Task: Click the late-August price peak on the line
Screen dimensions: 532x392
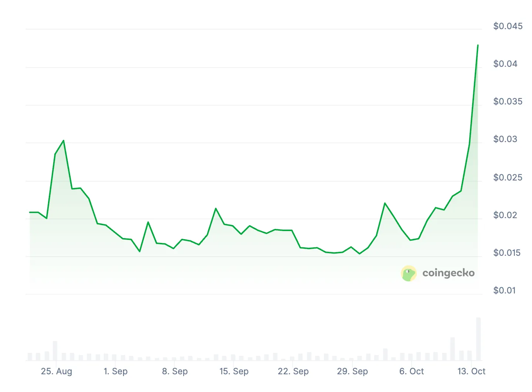Action: coord(64,141)
